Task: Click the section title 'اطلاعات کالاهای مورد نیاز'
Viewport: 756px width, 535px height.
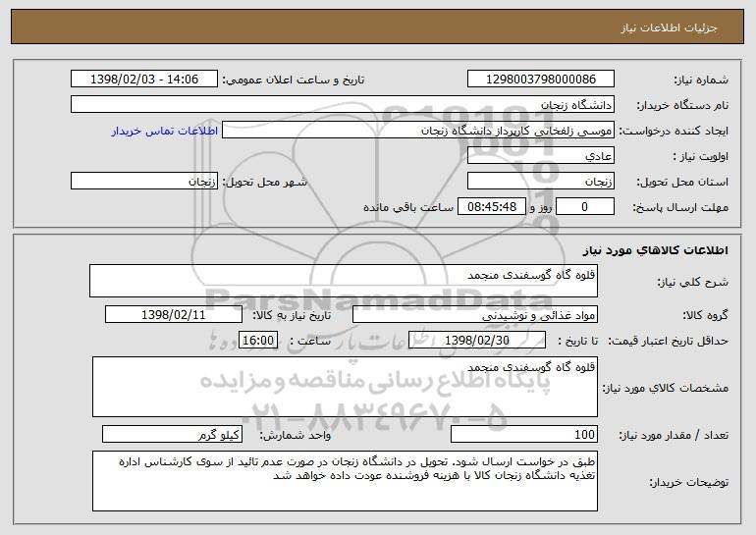Action: (x=655, y=250)
